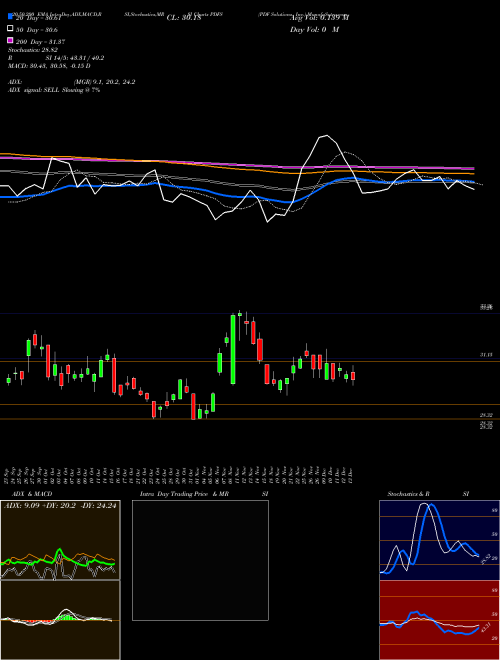The image size is (500, 660).
Task: Click the 31.13 price level label
Action: coord(486,355)
